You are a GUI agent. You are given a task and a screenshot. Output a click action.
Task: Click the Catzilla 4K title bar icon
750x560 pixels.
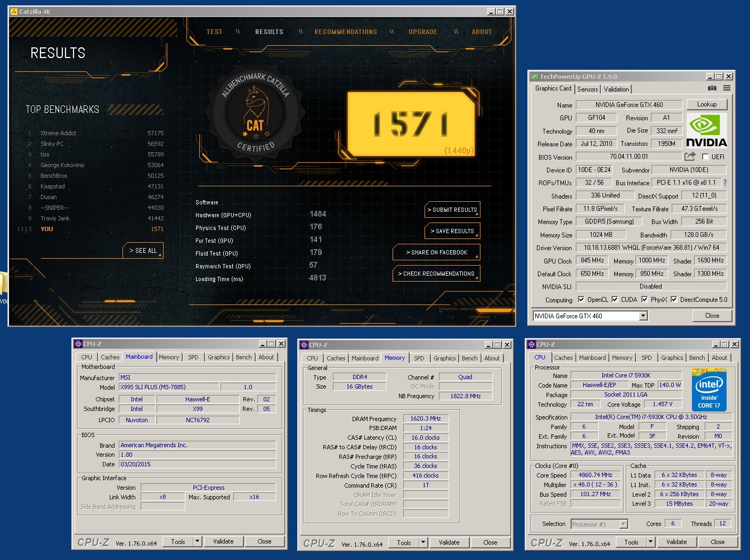(x=14, y=11)
